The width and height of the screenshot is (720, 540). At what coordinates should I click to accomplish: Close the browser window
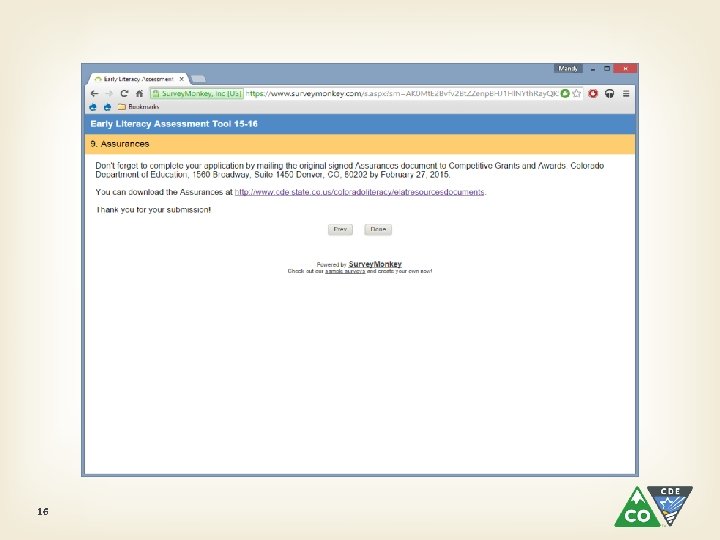(625, 68)
